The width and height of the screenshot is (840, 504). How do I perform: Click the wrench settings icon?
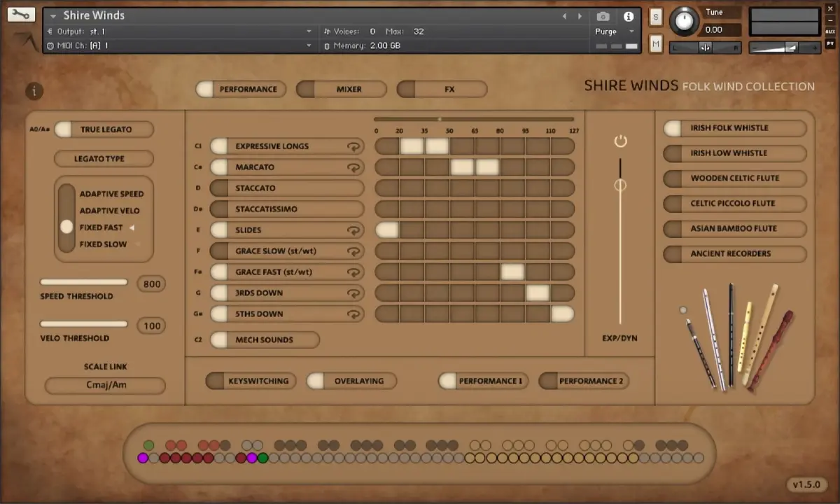(22, 14)
